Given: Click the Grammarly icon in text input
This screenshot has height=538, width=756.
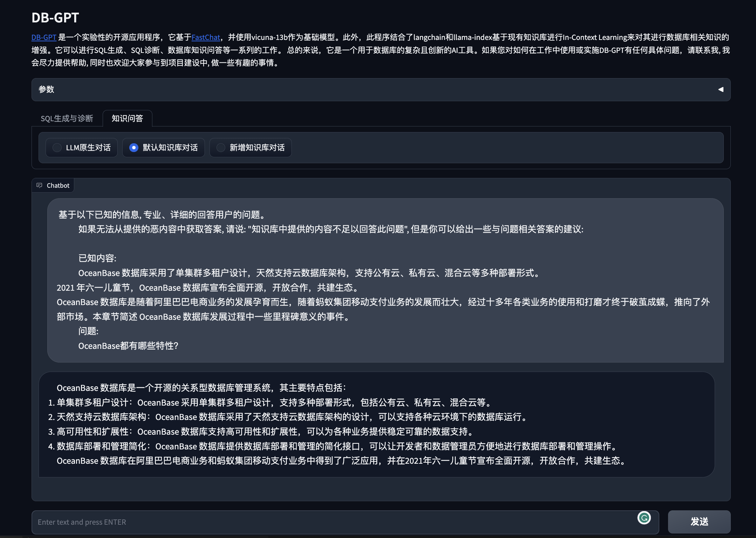Looking at the screenshot, I should click(644, 518).
